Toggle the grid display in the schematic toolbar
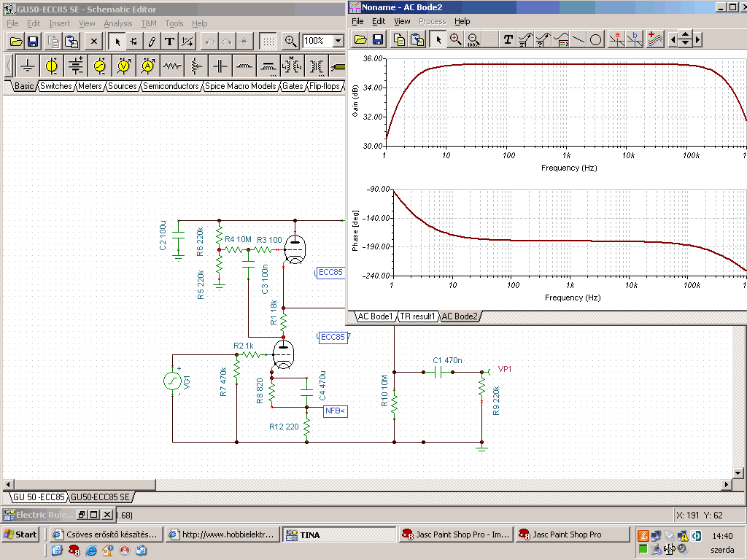 (x=268, y=42)
